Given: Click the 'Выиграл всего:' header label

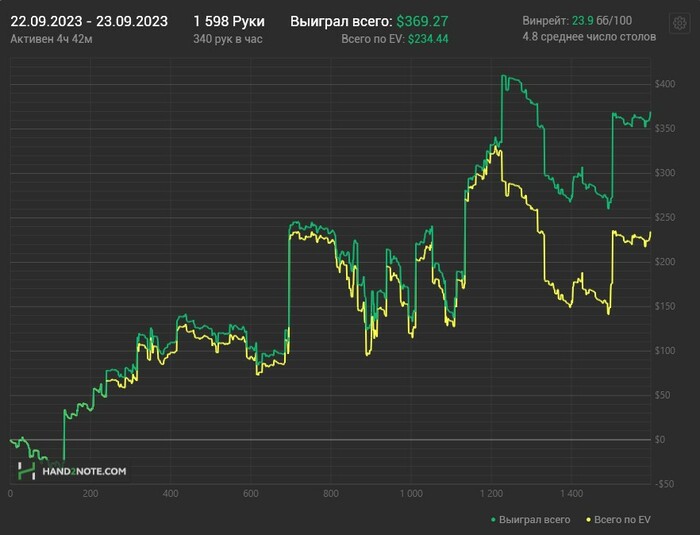Looking at the screenshot, I should pyautogui.click(x=342, y=21).
